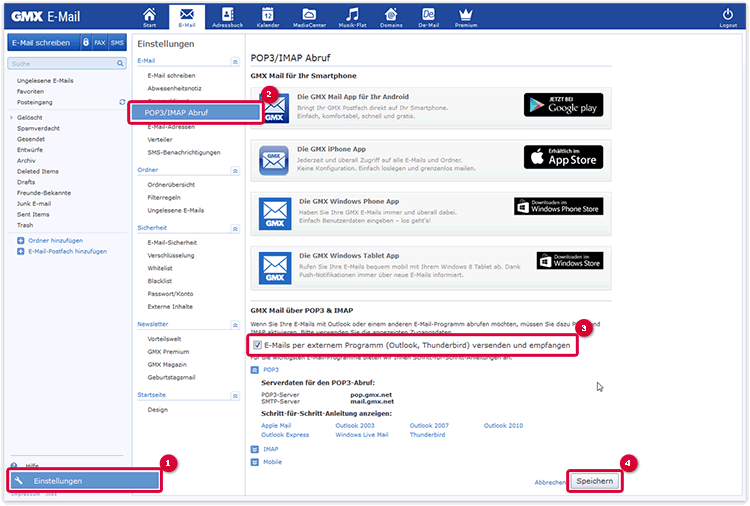Select the E-Mail tab in top bar
The width and height of the screenshot is (750, 506).
click(187, 17)
